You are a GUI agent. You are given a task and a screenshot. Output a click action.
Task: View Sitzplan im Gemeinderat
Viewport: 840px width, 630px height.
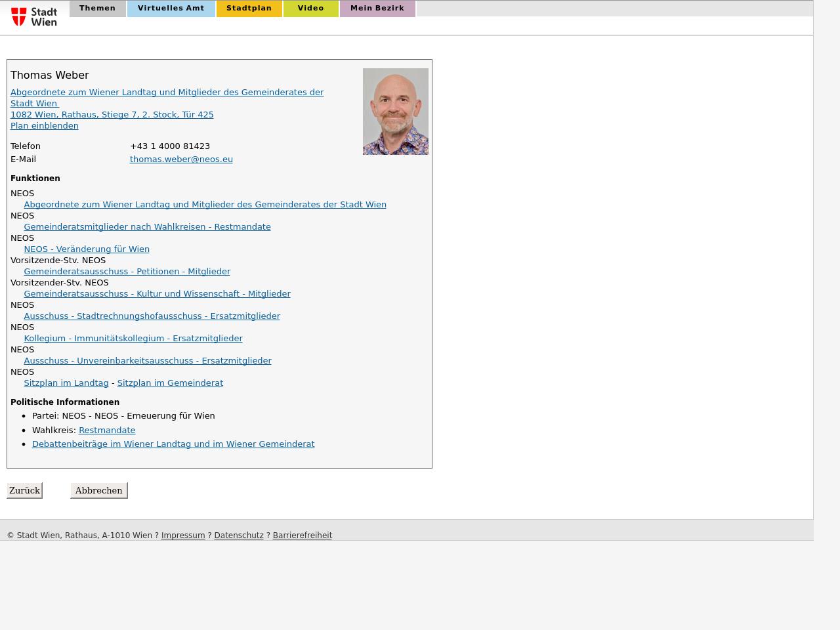click(x=170, y=383)
